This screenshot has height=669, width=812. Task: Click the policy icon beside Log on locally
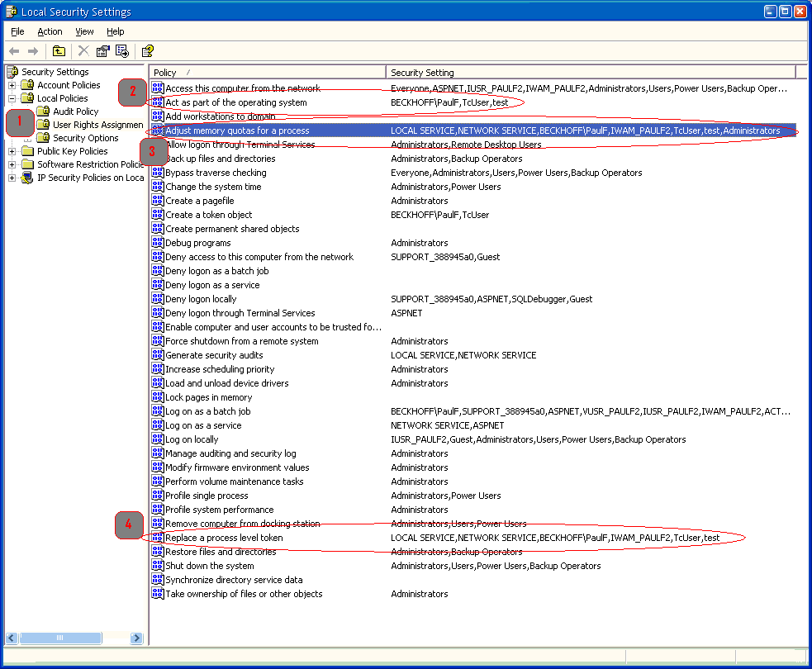[x=158, y=439]
